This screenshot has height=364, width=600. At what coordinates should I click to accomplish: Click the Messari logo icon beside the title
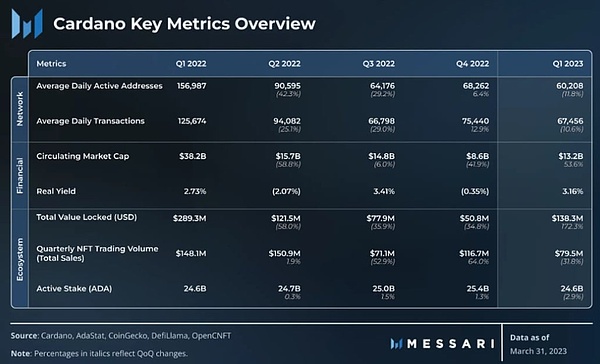point(27,24)
